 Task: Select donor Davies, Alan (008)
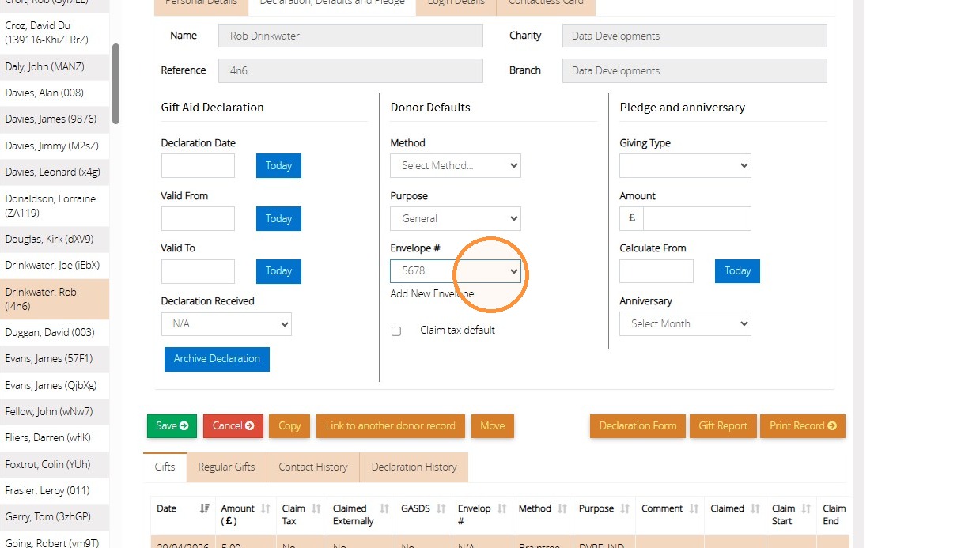point(55,93)
